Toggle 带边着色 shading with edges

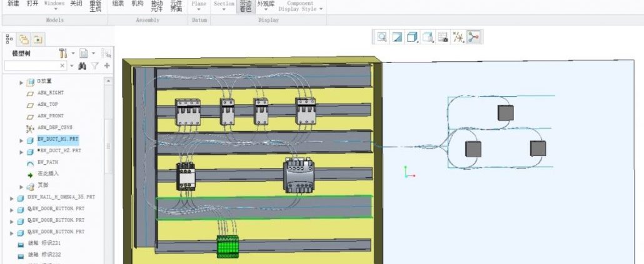click(246, 6)
